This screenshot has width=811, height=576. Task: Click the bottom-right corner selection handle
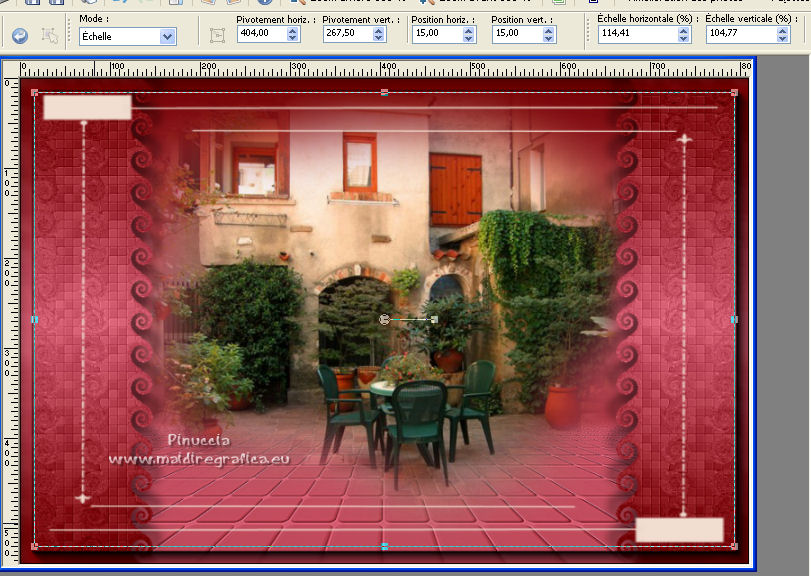pyautogui.click(x=734, y=546)
